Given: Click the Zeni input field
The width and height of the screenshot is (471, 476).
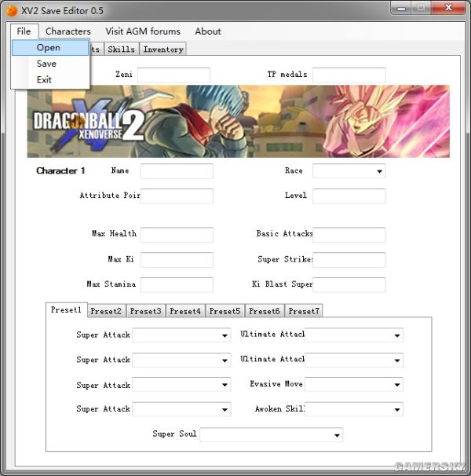Looking at the screenshot, I should pos(174,75).
